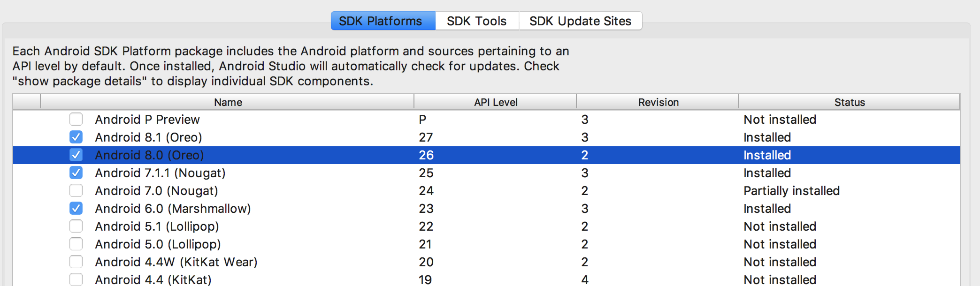Check the Android P Preview checkbox
This screenshot has height=286, width=980.
coord(76,119)
